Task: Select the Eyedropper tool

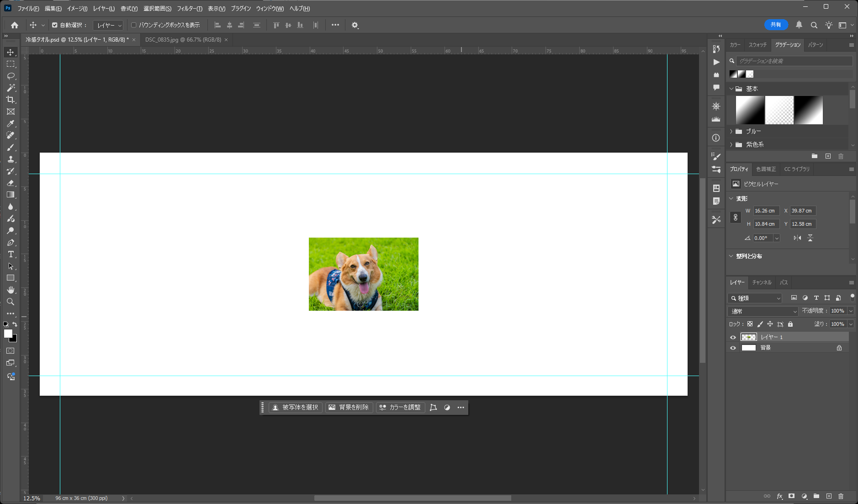Action: point(11,124)
